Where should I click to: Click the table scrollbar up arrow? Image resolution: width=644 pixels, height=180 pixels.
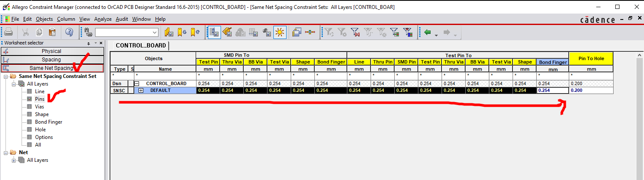639,55
